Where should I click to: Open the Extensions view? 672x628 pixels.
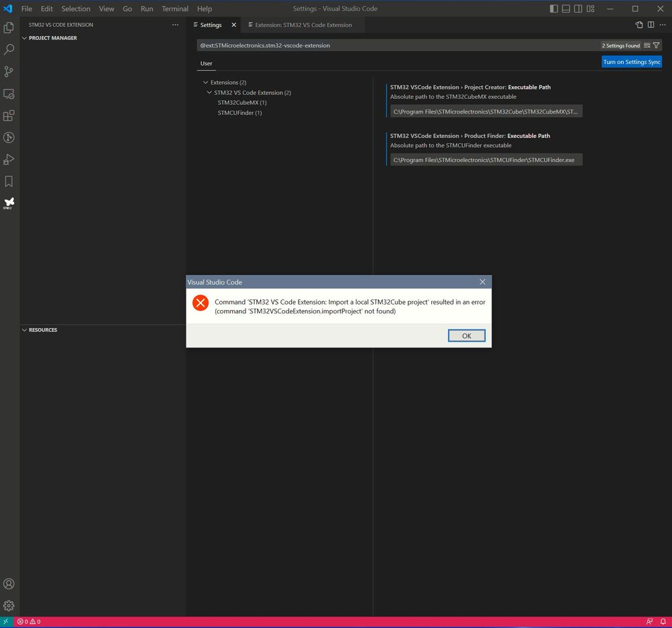(x=9, y=116)
